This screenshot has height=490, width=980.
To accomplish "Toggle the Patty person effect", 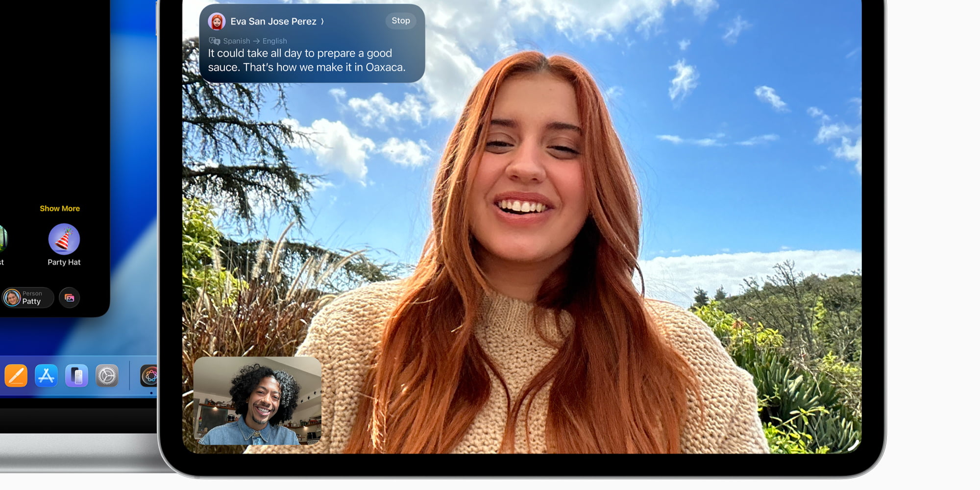I will pos(28,297).
